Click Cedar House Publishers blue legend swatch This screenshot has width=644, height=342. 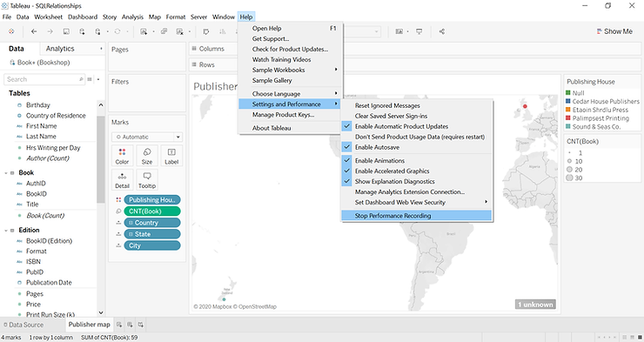(x=568, y=101)
